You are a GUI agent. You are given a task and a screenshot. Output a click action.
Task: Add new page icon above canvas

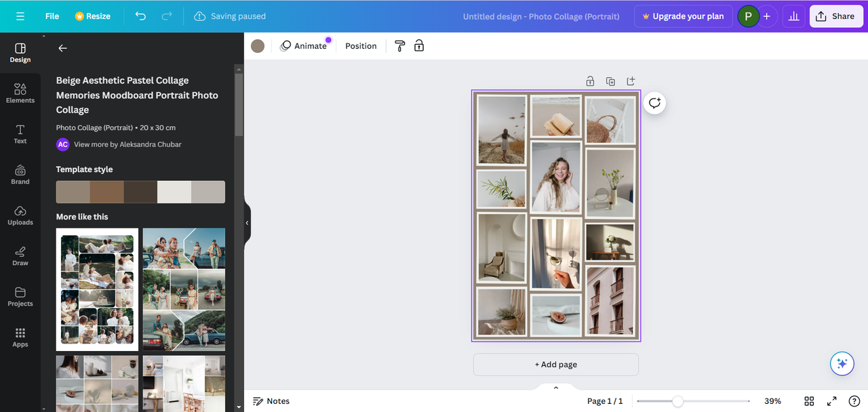pyautogui.click(x=631, y=81)
